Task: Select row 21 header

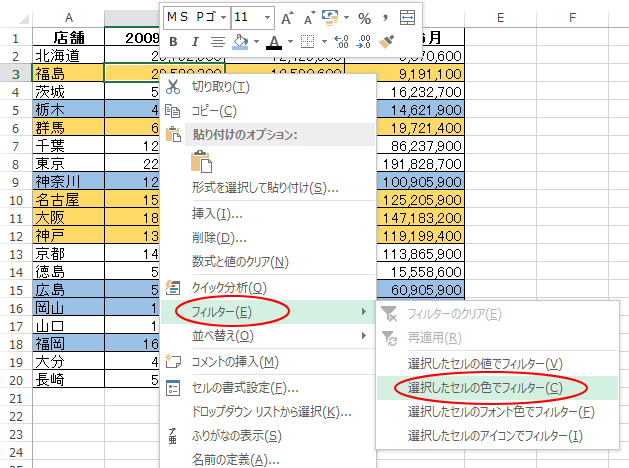Action: click(x=16, y=398)
